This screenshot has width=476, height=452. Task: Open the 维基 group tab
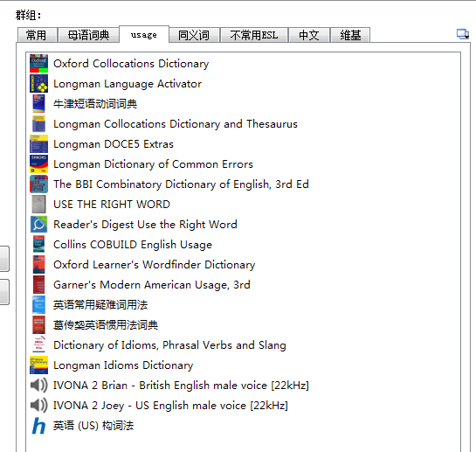coord(350,35)
